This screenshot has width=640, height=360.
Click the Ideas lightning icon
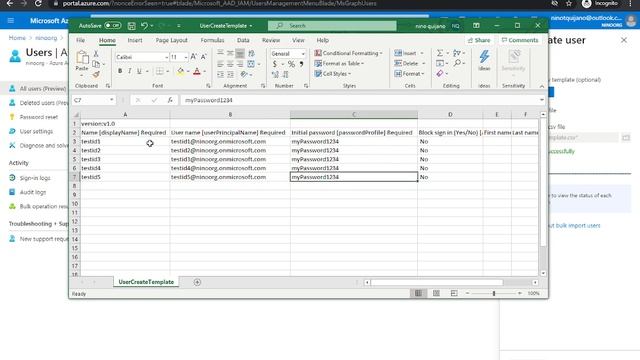pos(484,60)
